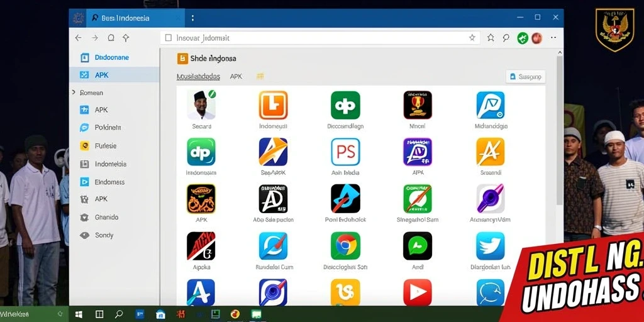Open the yellow app in bottom row
This screenshot has height=322, width=644.
(345, 292)
